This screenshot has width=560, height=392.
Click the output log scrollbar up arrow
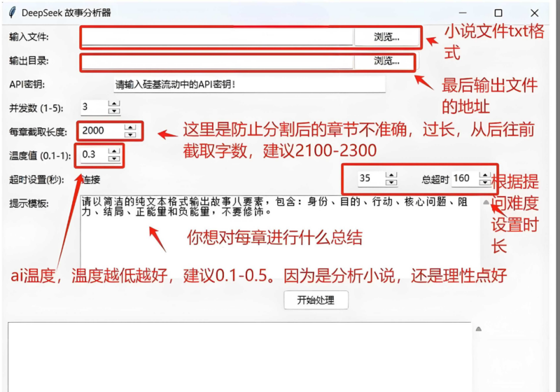(x=479, y=329)
